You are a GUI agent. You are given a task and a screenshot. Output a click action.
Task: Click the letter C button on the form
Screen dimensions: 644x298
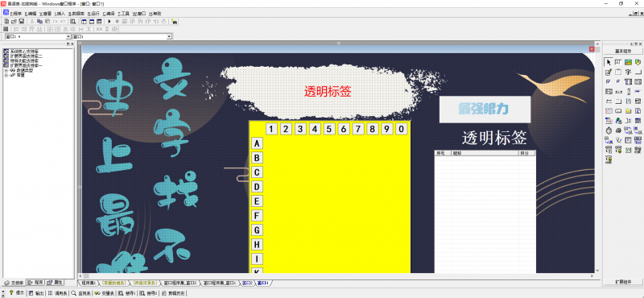tap(257, 172)
